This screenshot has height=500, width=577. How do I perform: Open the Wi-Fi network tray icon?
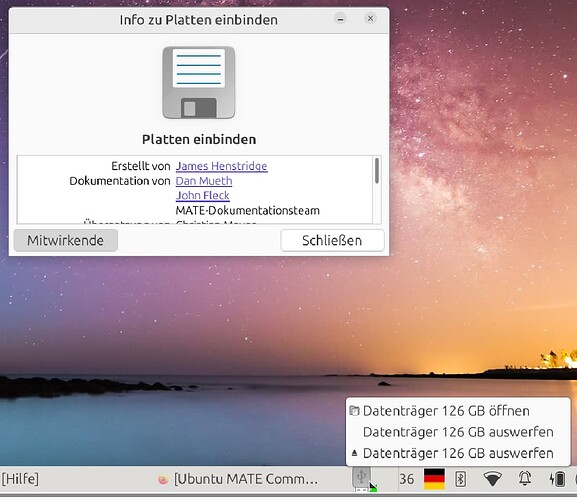(x=492, y=479)
